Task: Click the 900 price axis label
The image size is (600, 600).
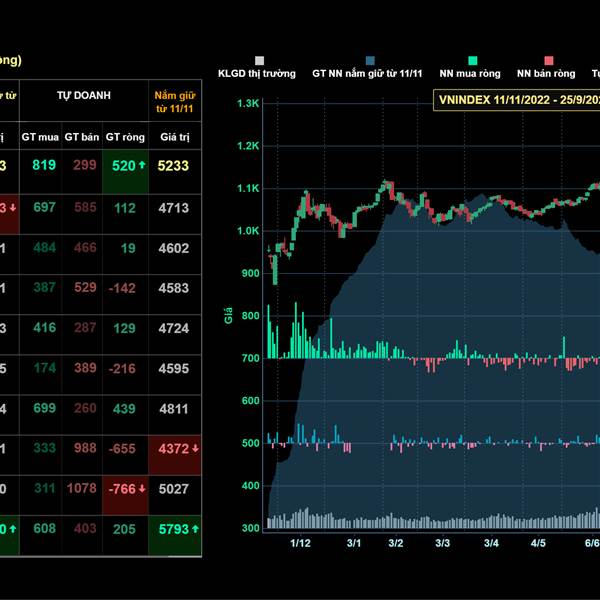Action: 251,273
